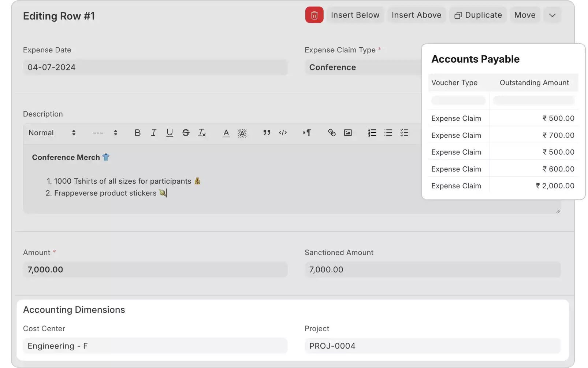Open the Move menu item
The image size is (588, 368).
(525, 15)
